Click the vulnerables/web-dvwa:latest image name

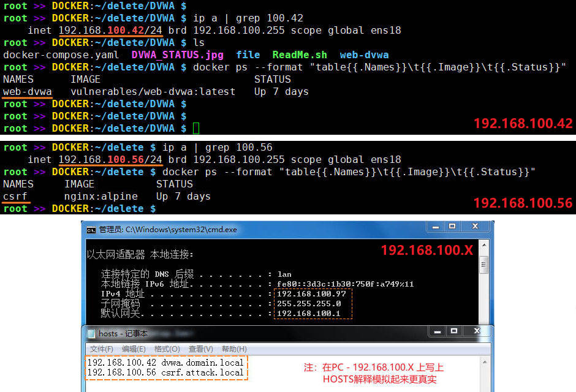153,92
